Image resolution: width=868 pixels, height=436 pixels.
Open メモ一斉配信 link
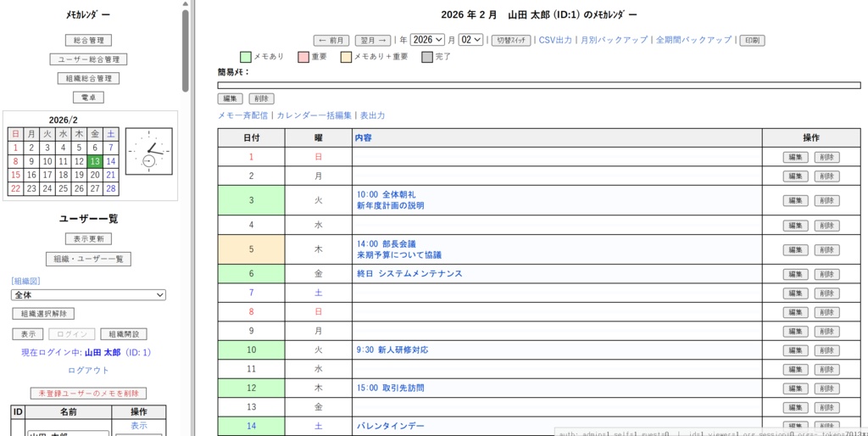point(243,116)
